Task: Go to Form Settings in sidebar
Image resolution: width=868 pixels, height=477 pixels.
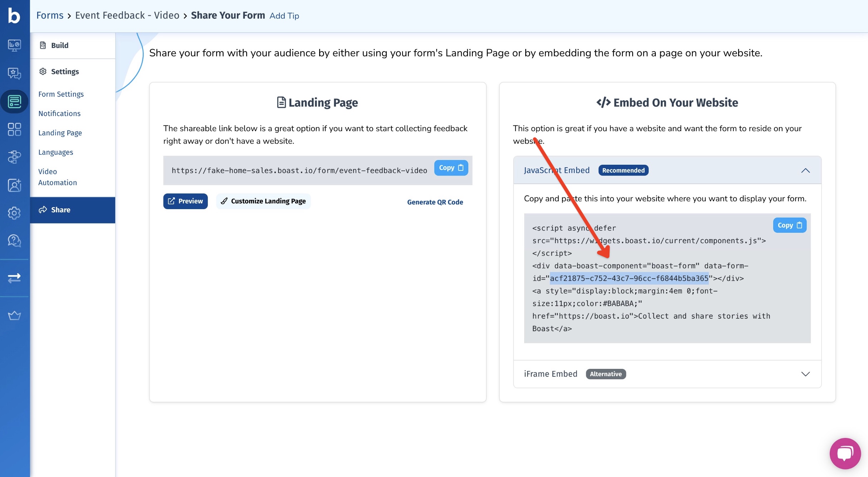Action: 61,94
